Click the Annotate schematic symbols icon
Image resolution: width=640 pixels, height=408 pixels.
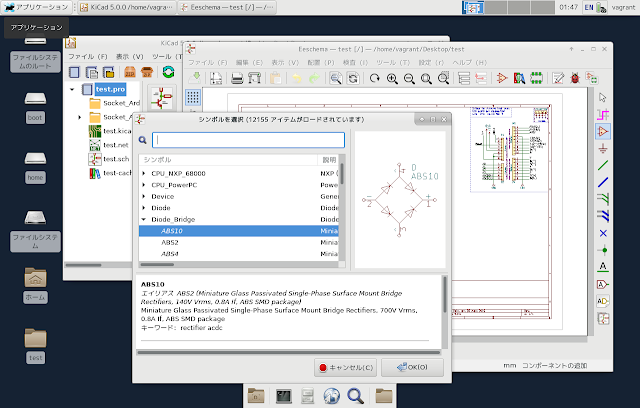click(x=558, y=78)
